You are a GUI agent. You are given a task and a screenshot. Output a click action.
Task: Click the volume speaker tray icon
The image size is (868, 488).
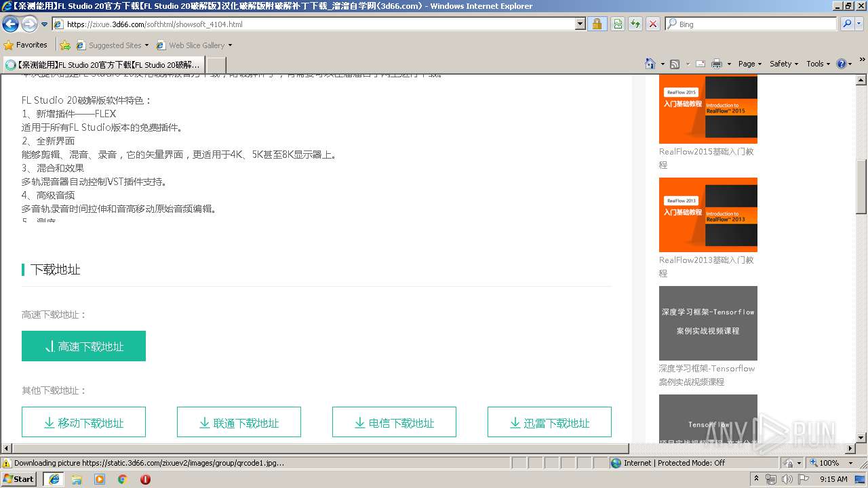tap(787, 479)
